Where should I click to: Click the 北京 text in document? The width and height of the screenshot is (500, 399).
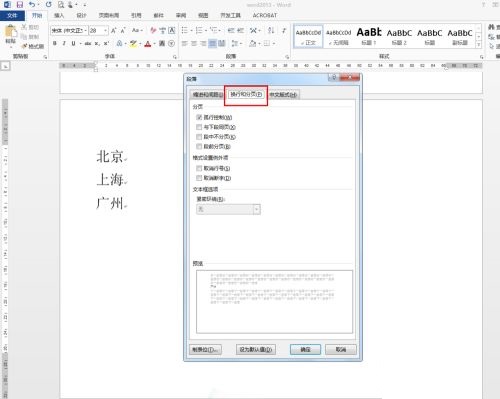click(x=110, y=156)
